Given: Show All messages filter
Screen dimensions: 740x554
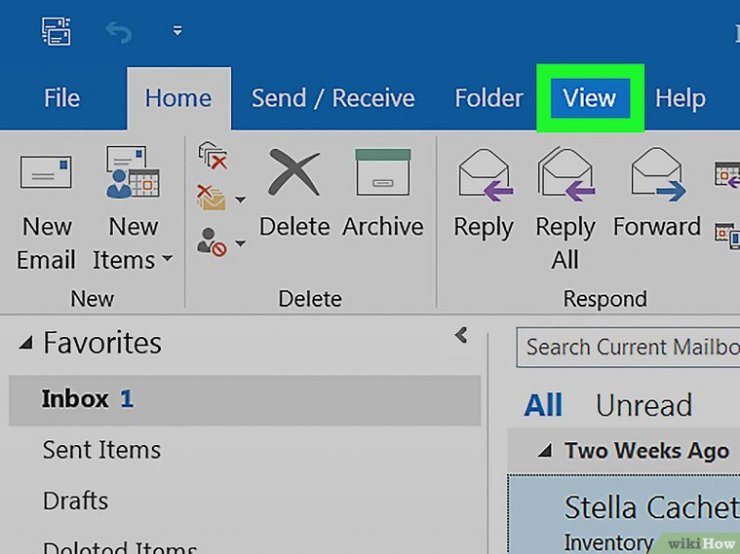Looking at the screenshot, I should [x=543, y=405].
